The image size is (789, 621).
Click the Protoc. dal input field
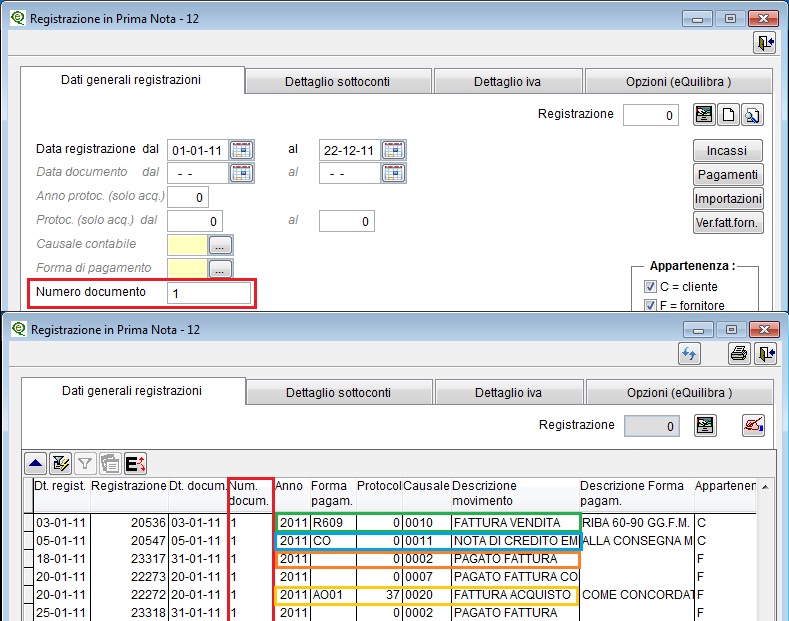coord(194,221)
